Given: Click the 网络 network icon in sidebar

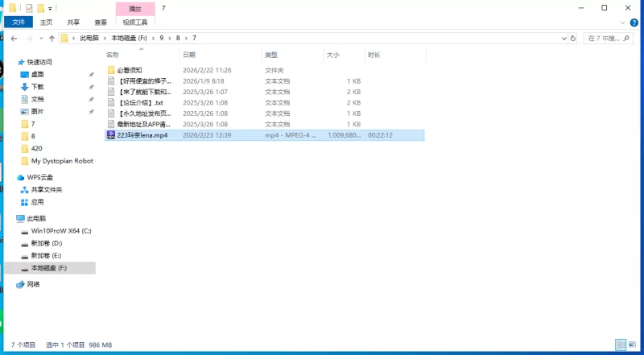Looking at the screenshot, I should (x=20, y=284).
